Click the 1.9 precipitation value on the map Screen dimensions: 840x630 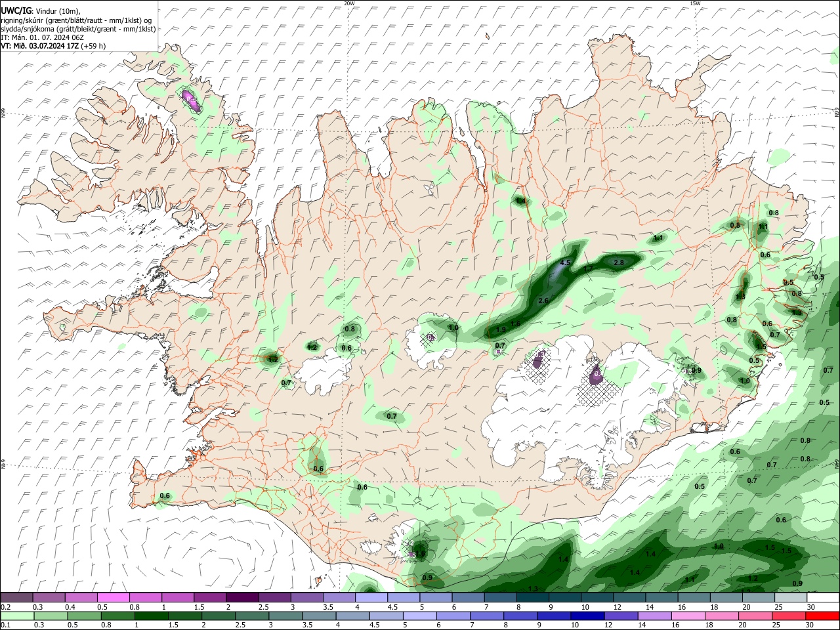(501, 330)
